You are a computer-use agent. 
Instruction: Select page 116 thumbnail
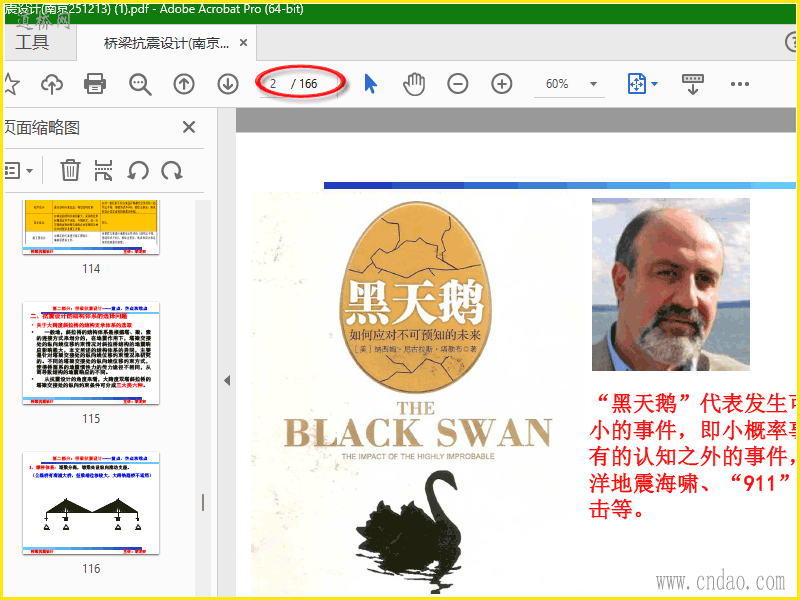click(x=91, y=503)
